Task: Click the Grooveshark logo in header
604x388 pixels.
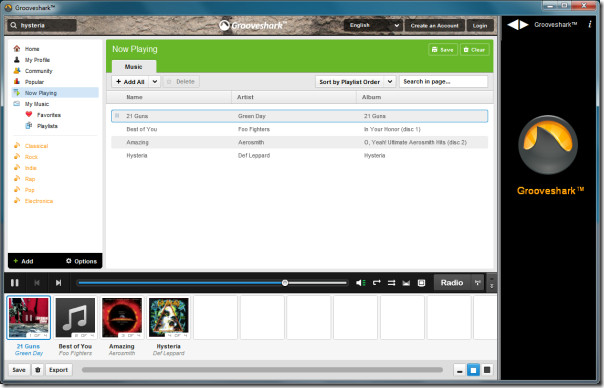Action: (253, 25)
